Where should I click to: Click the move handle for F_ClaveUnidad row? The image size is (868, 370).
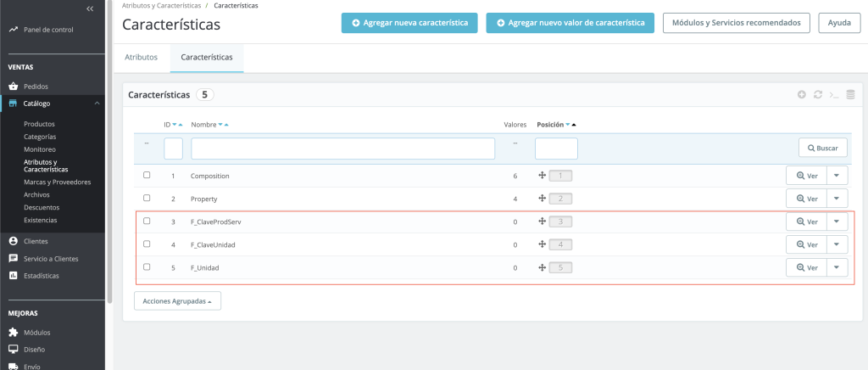(x=542, y=244)
